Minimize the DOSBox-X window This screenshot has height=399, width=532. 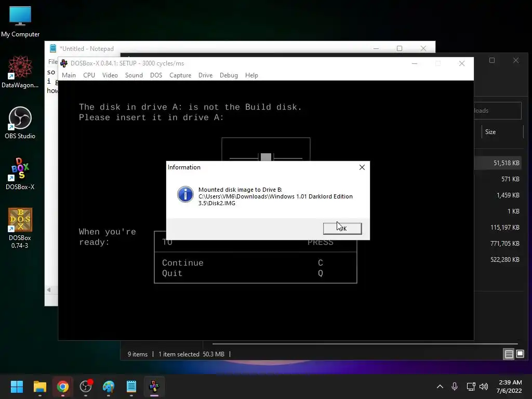414,63
